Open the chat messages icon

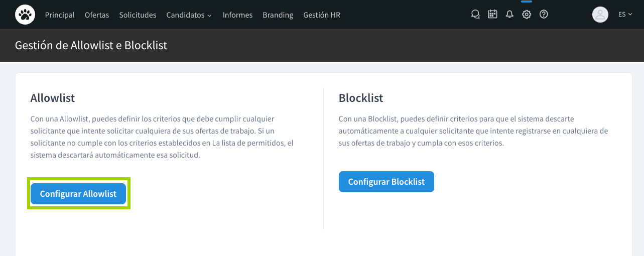tap(475, 15)
